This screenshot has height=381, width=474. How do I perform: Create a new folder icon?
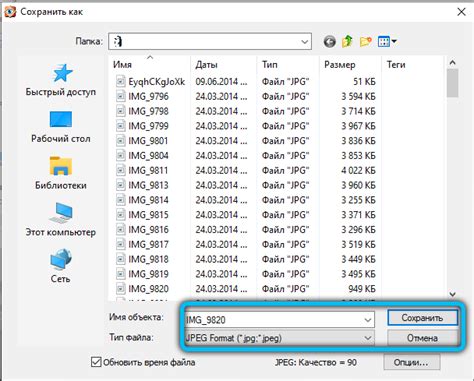[366, 42]
